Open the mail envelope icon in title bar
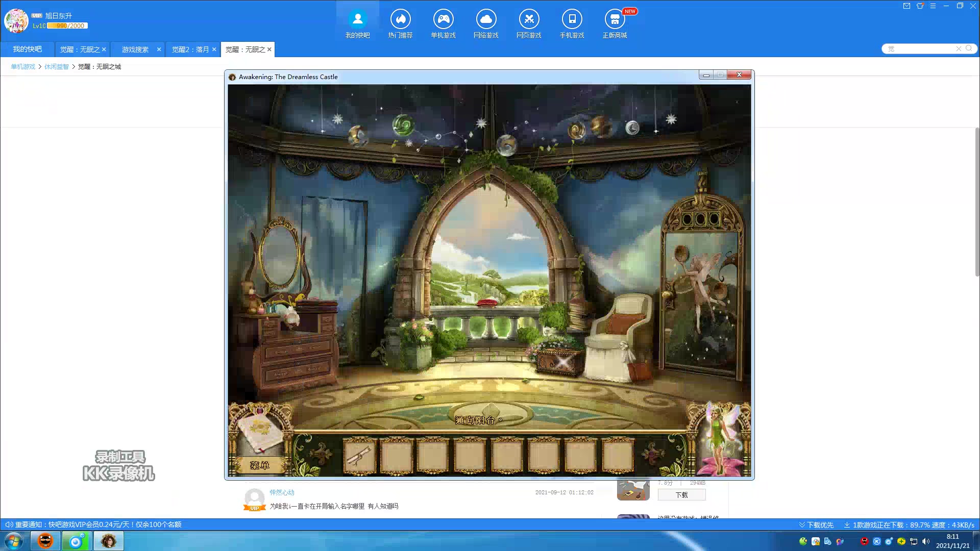This screenshot has width=980, height=551. click(906, 6)
